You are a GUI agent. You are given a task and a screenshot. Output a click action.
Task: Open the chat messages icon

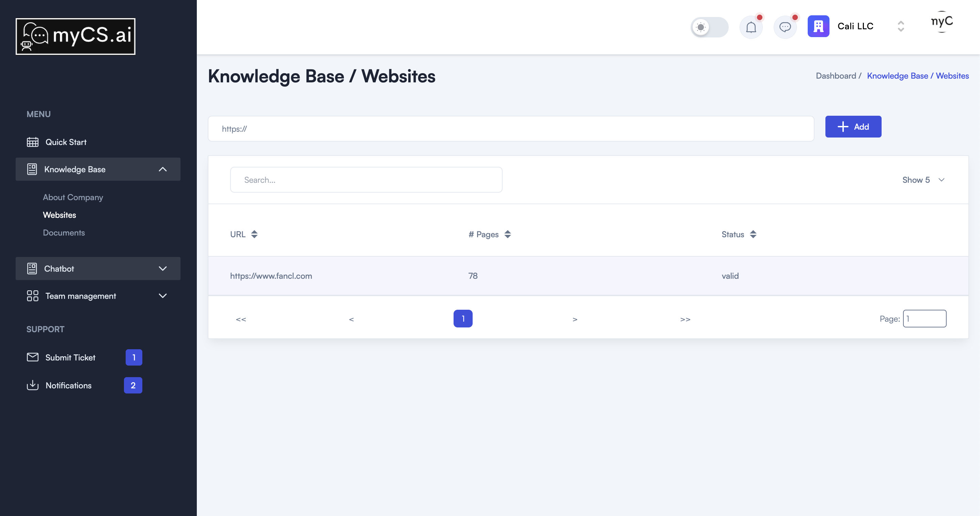[x=785, y=27]
